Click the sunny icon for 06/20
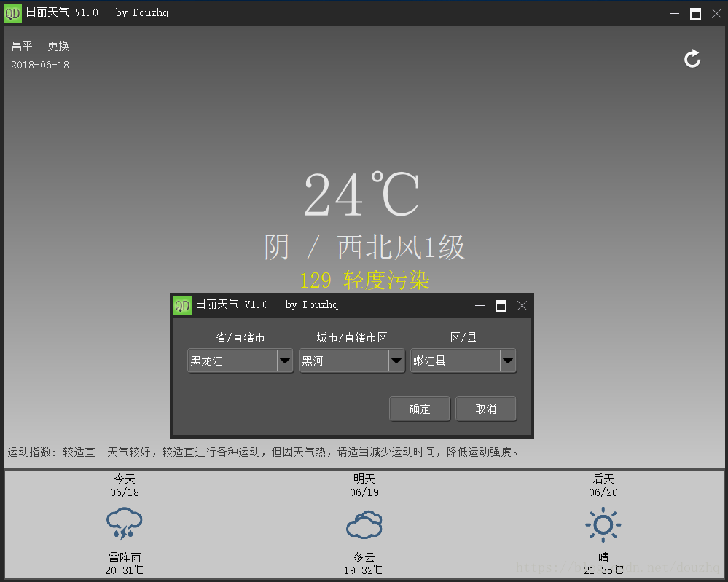The height and width of the screenshot is (582, 728). pyautogui.click(x=603, y=524)
